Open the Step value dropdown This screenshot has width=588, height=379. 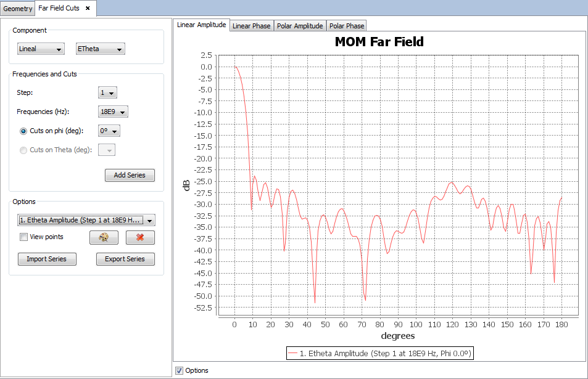108,93
